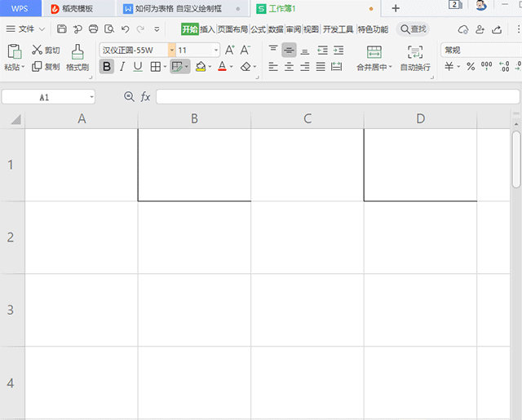
Task: Click the Increase Font Size icon
Action: (x=230, y=50)
